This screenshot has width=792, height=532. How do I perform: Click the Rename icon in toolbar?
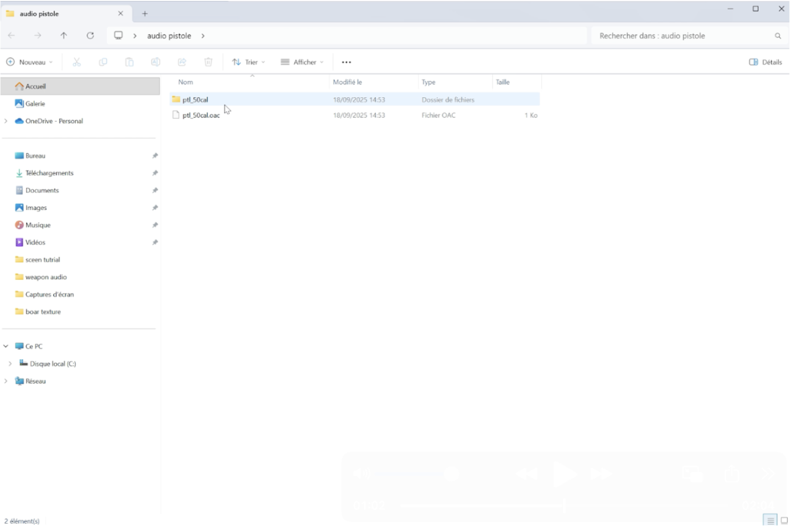pyautogui.click(x=156, y=62)
